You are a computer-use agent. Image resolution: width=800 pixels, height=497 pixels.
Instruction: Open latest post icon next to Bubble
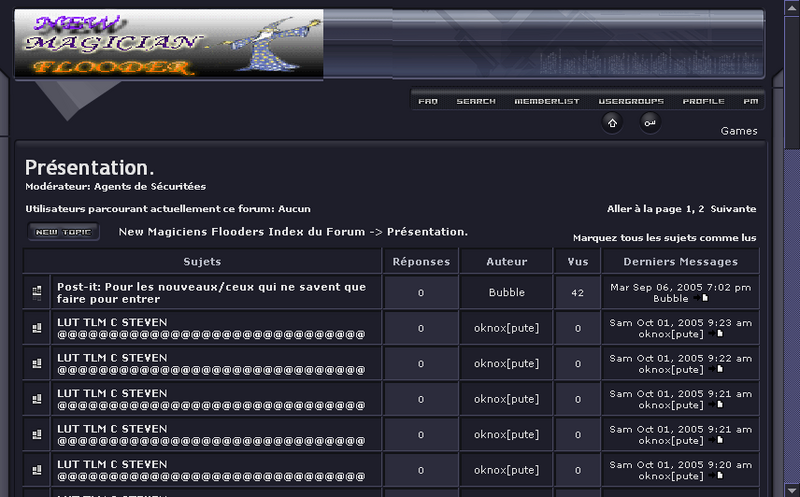pos(704,298)
